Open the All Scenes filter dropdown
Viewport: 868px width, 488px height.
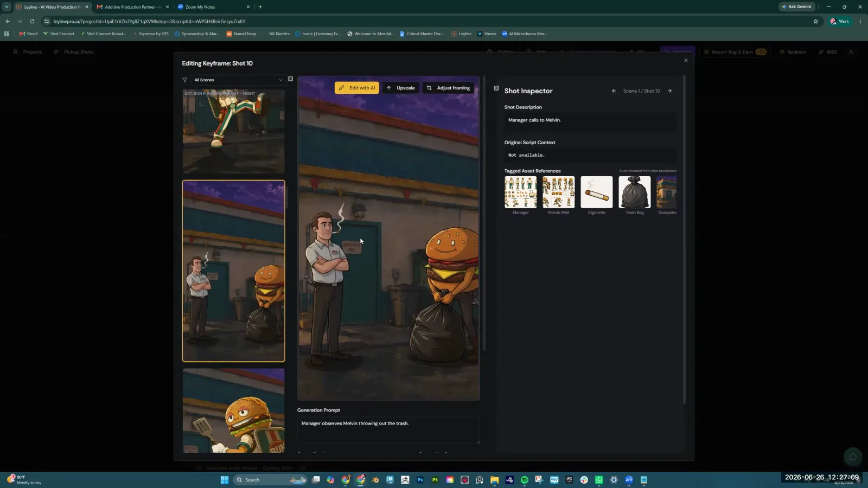point(238,80)
